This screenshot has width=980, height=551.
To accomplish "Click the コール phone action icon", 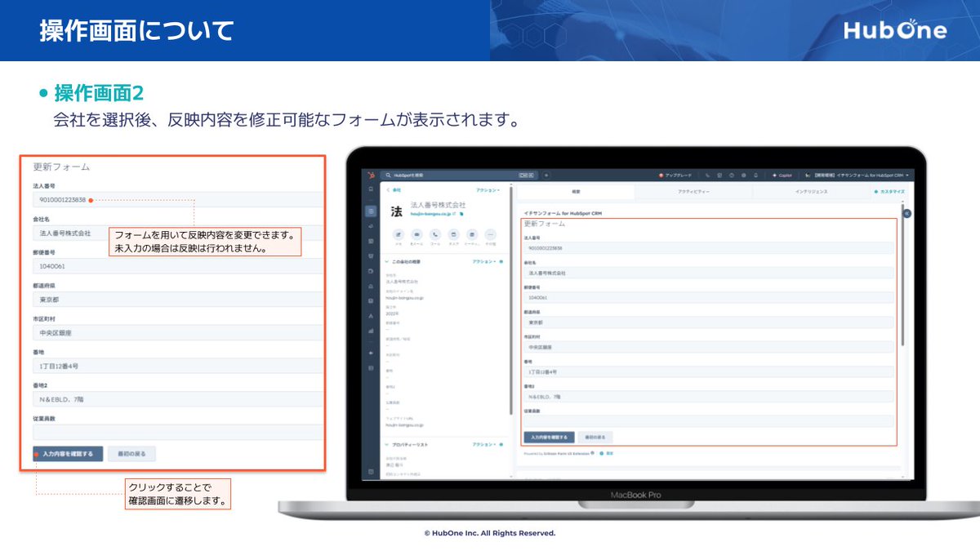I will click(435, 234).
